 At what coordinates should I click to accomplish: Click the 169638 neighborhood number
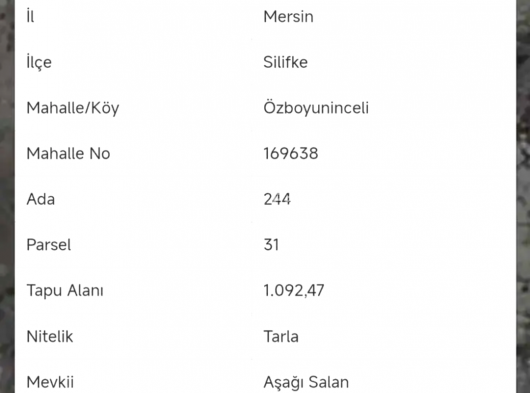click(x=291, y=153)
